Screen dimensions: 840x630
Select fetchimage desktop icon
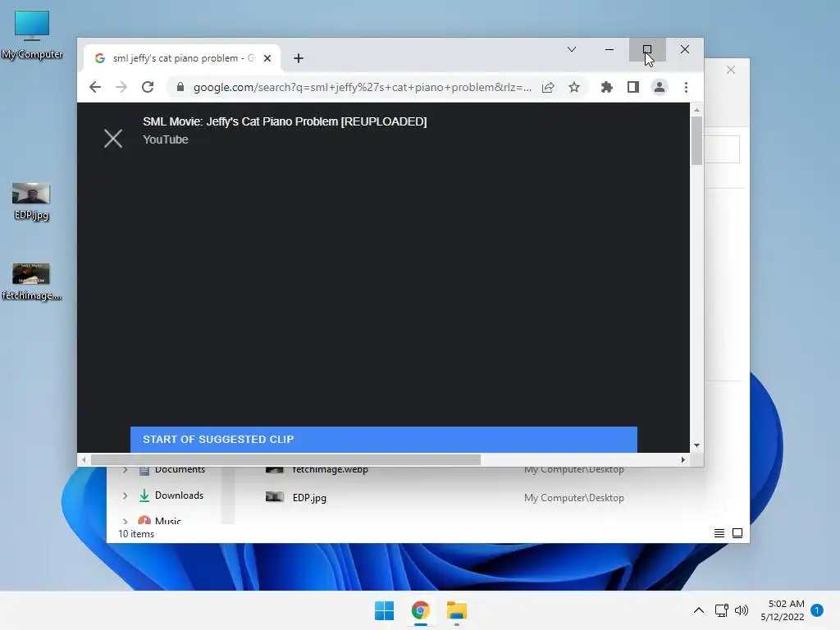pos(31,282)
